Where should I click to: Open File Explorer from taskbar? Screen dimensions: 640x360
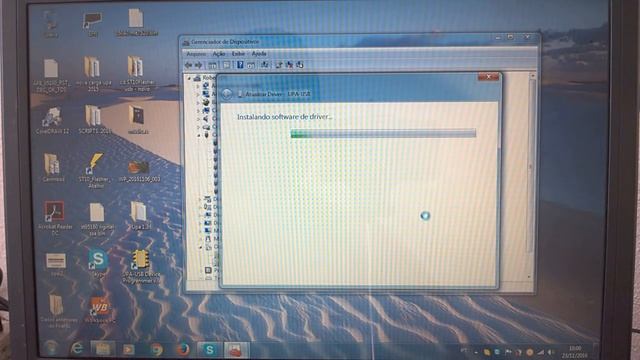tap(102, 349)
